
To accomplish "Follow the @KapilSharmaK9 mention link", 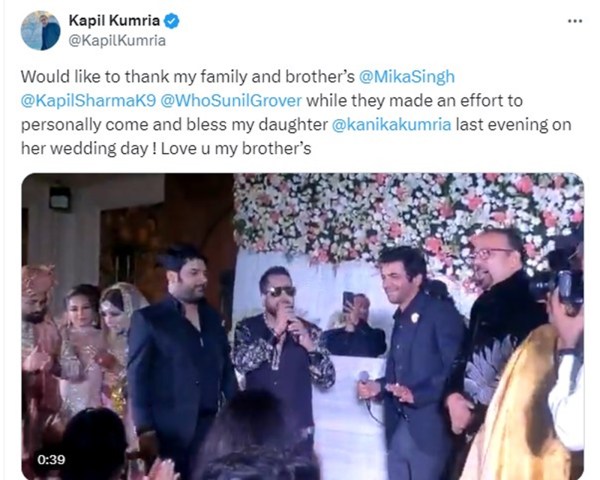I will click(88, 101).
